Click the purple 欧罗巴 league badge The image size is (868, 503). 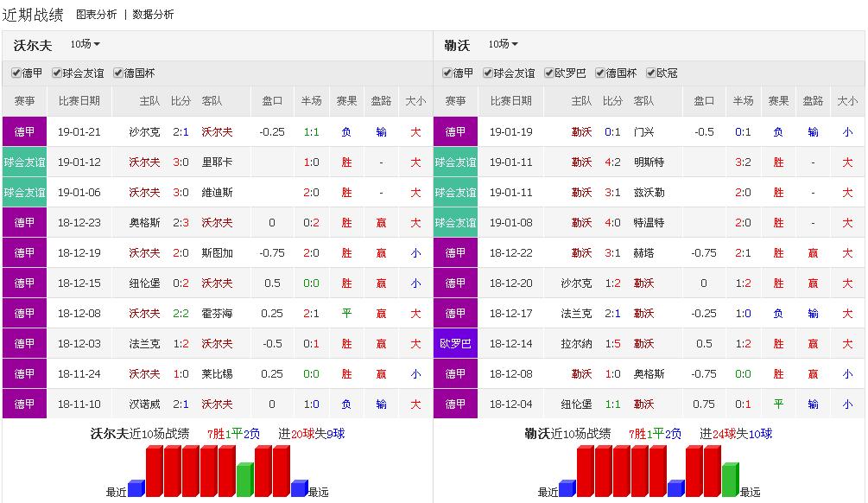coord(455,343)
